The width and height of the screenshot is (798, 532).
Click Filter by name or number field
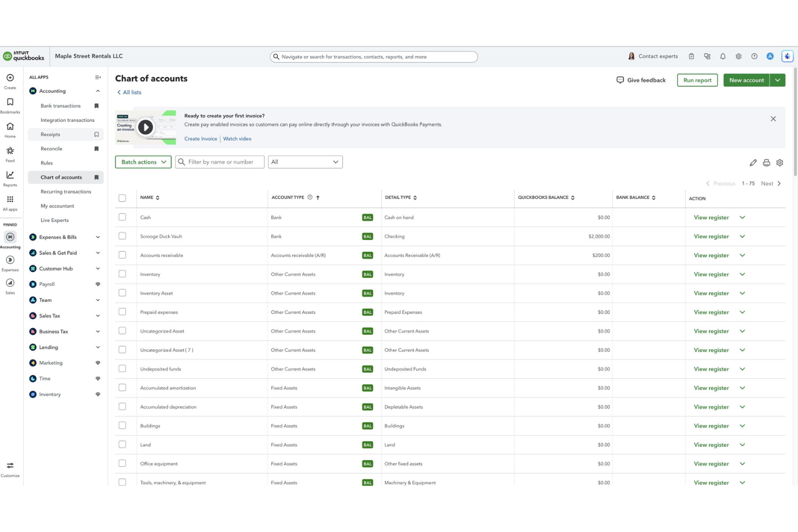[x=220, y=162]
